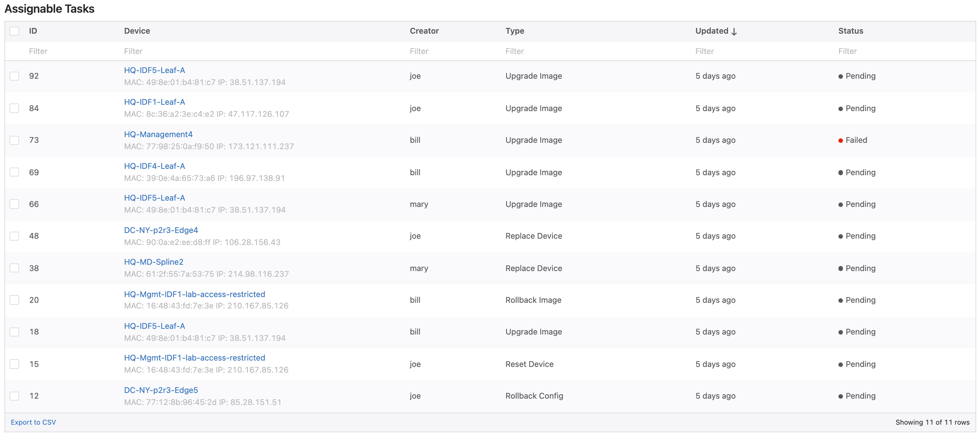Toggle the select-all header checkbox
The width and height of the screenshot is (980, 438).
coord(15,31)
